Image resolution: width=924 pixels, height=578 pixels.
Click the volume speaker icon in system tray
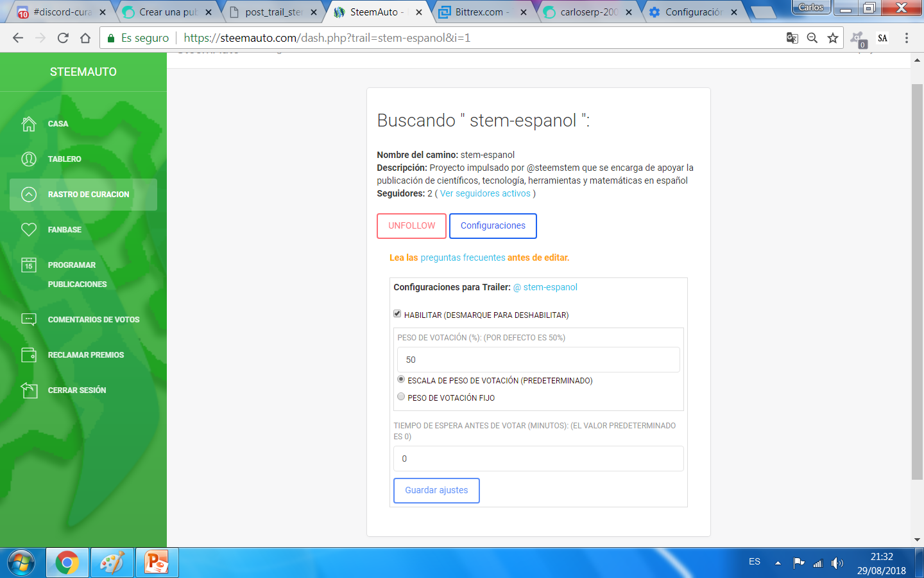click(837, 563)
